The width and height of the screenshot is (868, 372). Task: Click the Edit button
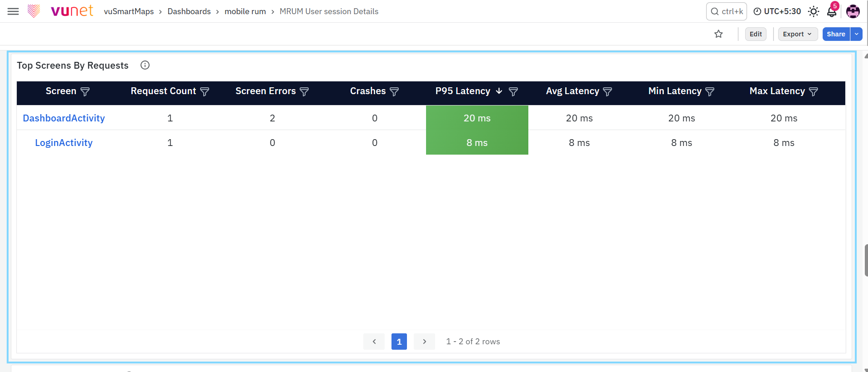pos(756,34)
